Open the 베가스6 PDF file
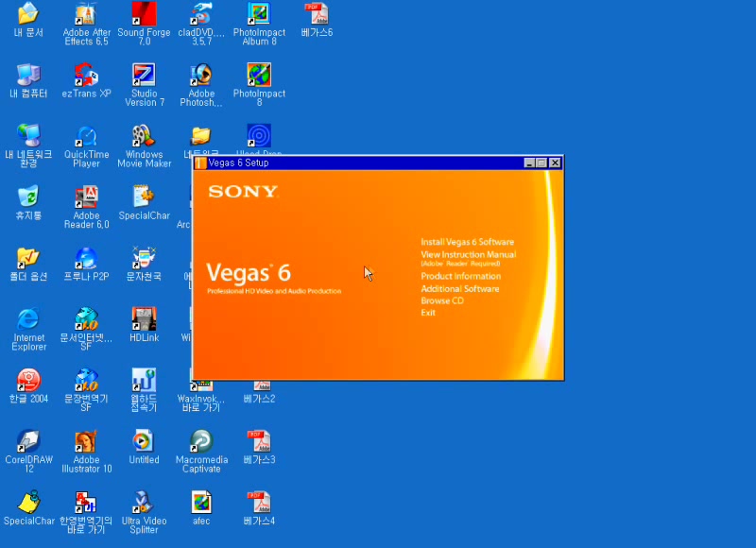Screen dimensions: 756x548 pos(317,13)
